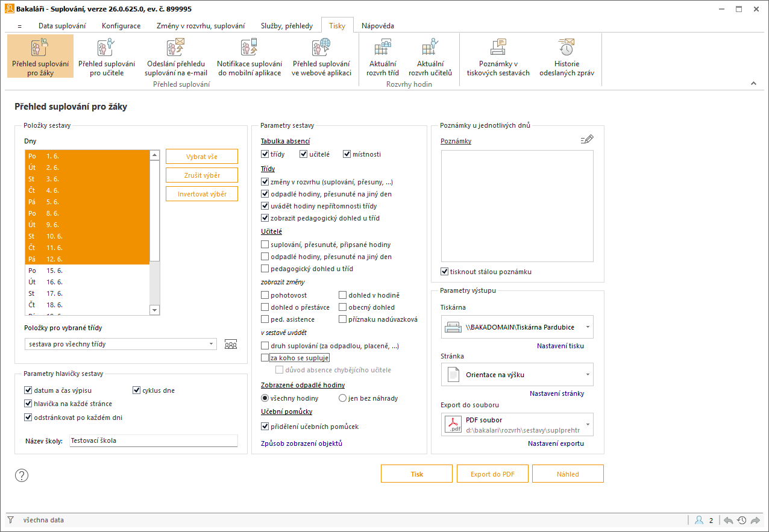Click the filter funnel icon in status bar

[11, 520]
